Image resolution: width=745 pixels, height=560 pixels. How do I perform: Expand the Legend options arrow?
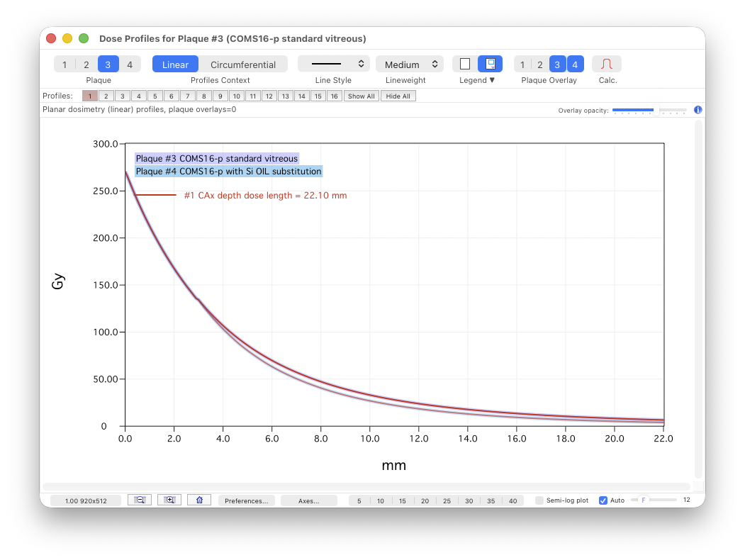coord(492,81)
